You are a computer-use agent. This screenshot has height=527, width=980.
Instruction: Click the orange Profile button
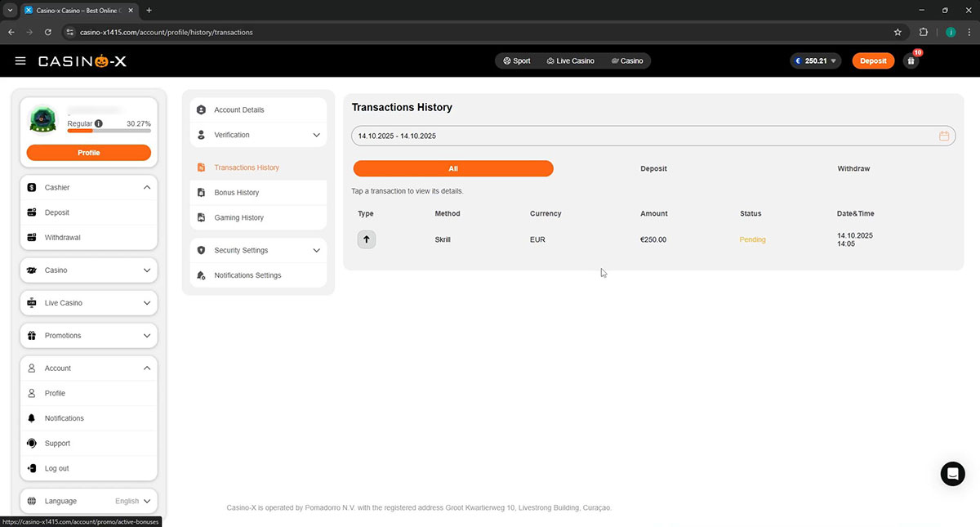coord(88,153)
